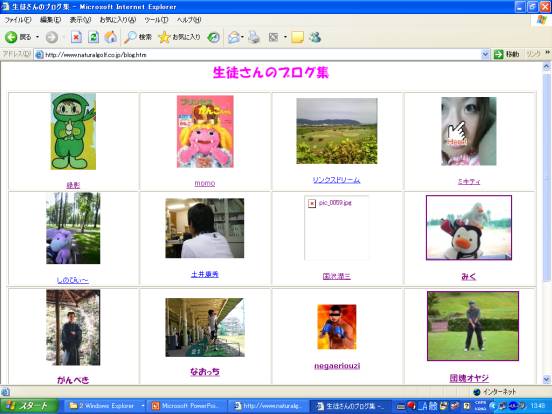This screenshot has width=552, height=414.
Task: Switch to the http://www.naturalg... taskbar window
Action: pyautogui.click(x=268, y=406)
